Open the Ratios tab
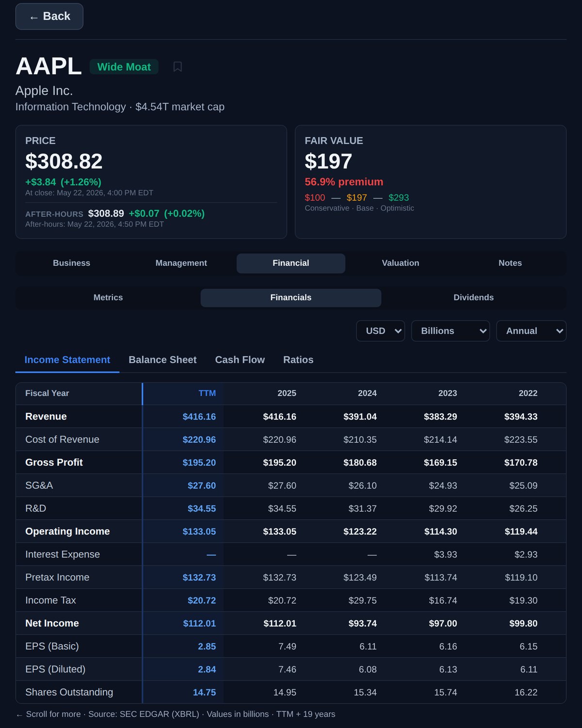Screen dimensions: 582x728 [x=298, y=360]
